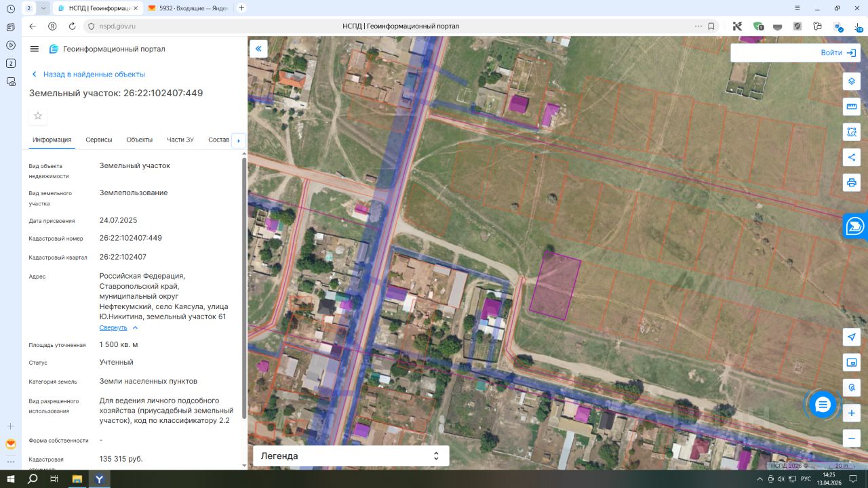Click the date value 24.07.2025
Screen dimensions: 868x488
[119, 221]
